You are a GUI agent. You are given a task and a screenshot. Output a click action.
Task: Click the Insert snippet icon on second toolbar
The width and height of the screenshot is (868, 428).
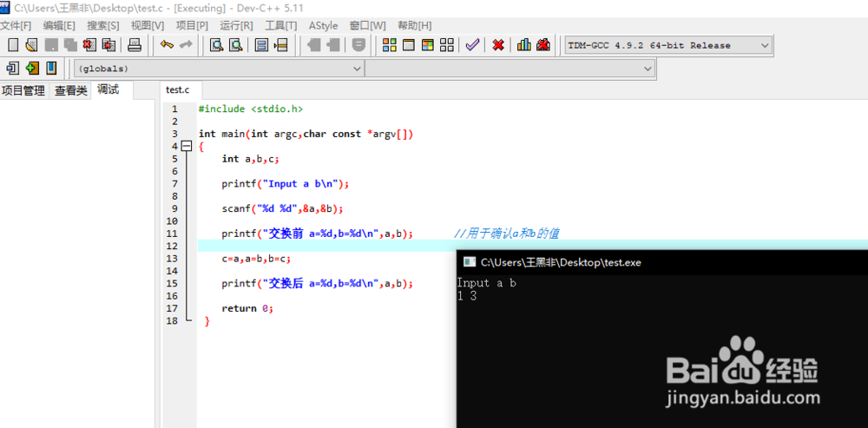click(x=13, y=68)
